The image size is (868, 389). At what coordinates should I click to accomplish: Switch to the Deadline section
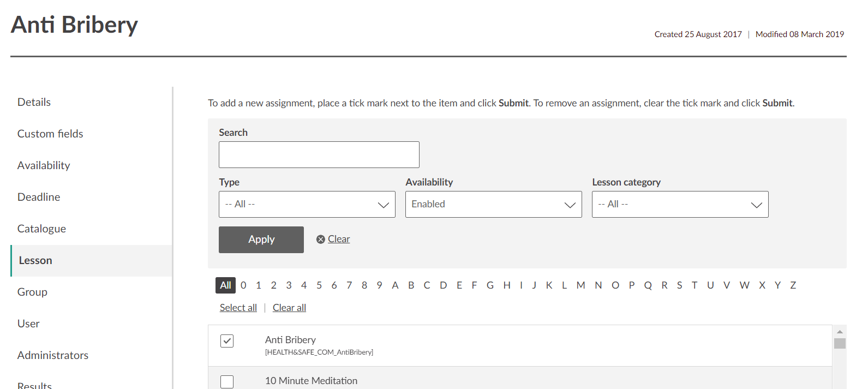(39, 198)
